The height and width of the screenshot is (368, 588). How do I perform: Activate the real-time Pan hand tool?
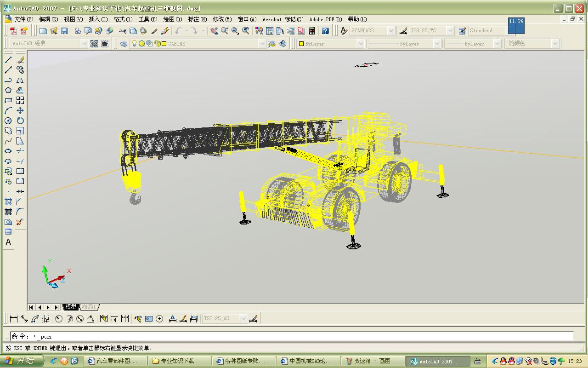pyautogui.click(x=214, y=31)
